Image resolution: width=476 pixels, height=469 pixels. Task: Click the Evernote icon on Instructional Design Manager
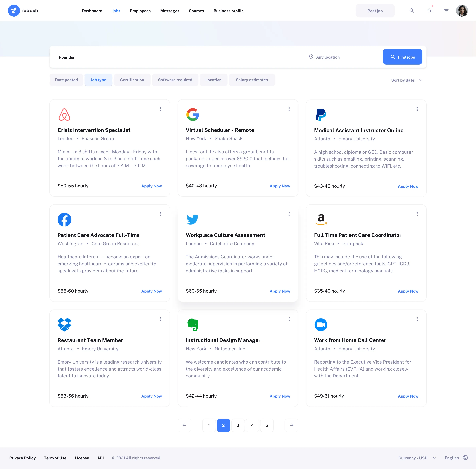193,324
